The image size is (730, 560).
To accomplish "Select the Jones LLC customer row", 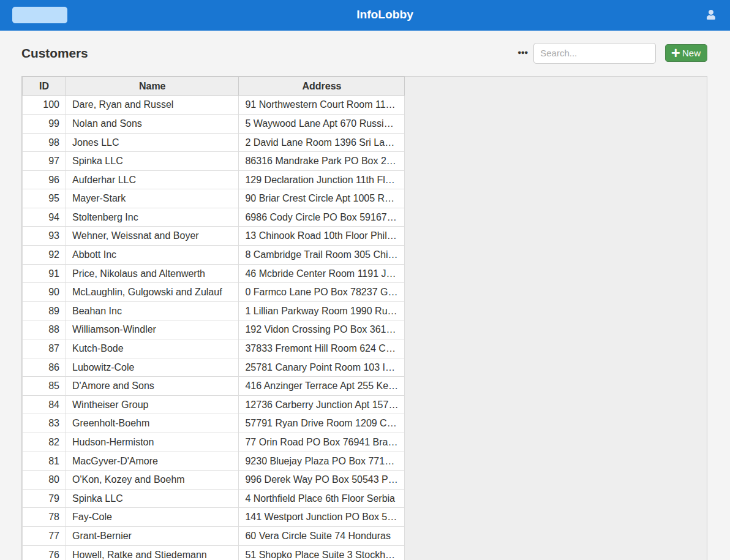I will 96,143.
